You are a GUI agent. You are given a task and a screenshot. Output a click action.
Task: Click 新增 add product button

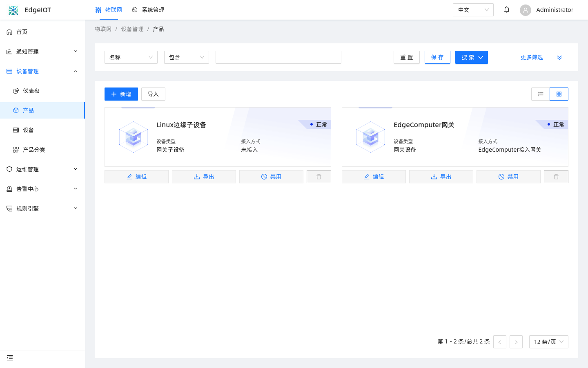[121, 94]
